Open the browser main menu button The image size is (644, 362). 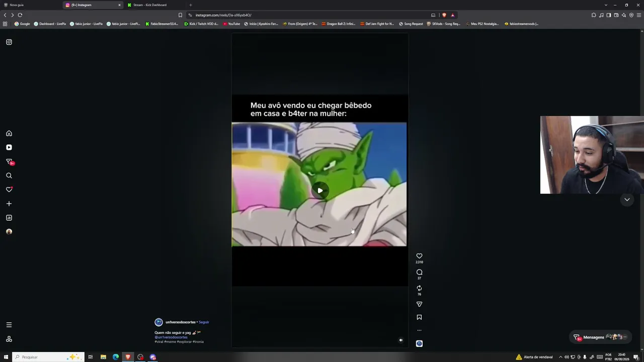click(x=639, y=15)
